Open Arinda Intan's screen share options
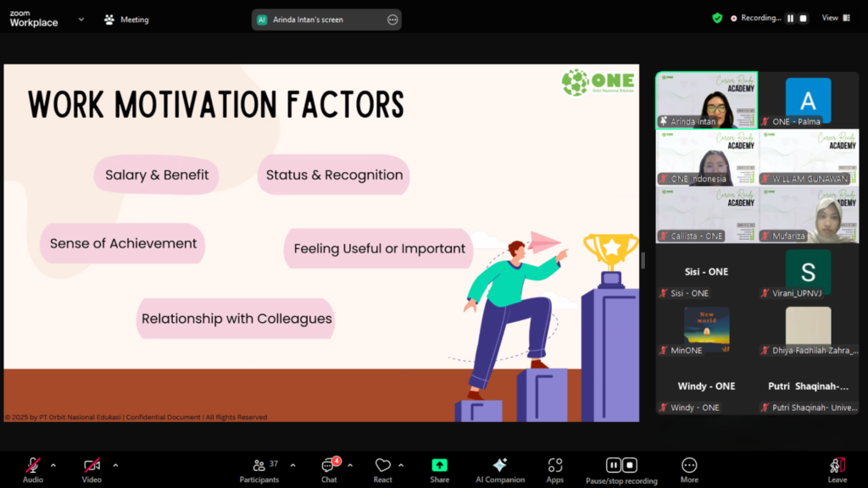Viewport: 868px width, 488px height. pos(392,20)
